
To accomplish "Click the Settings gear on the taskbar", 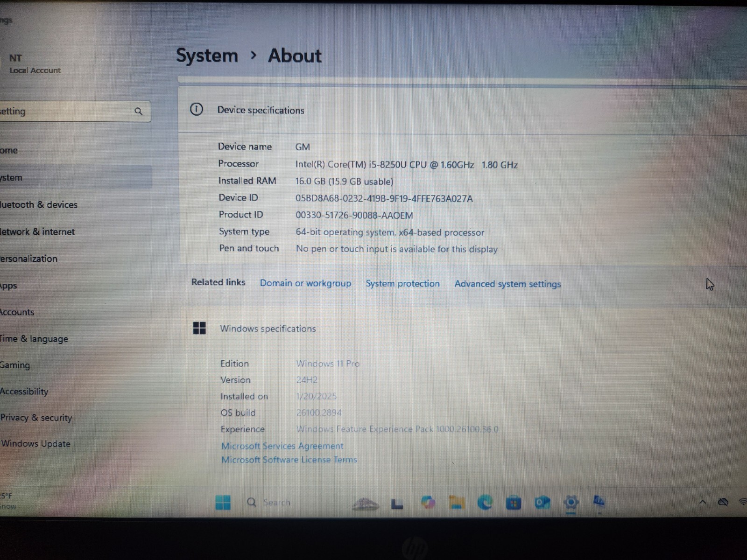I will [x=571, y=503].
